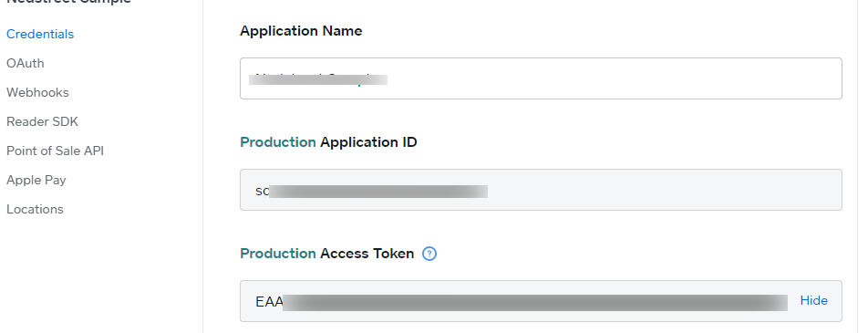Screen dimensions: 868x333
Task: Click the blurred application name value
Action: [317, 79]
